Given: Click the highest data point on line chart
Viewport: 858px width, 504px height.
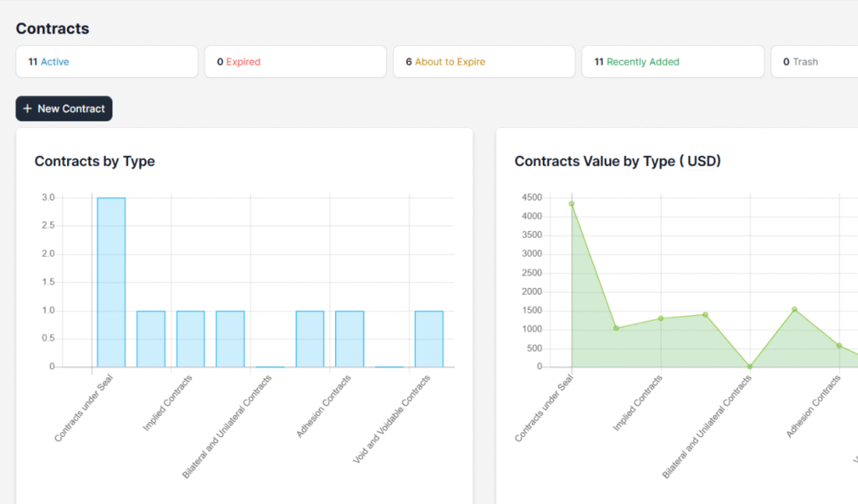Looking at the screenshot, I should click(x=571, y=203).
